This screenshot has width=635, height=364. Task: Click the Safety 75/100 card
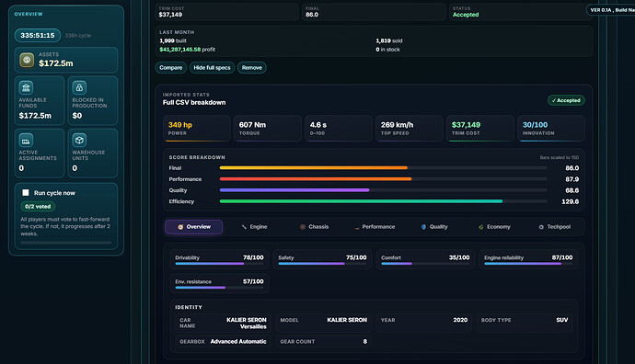[x=322, y=259]
